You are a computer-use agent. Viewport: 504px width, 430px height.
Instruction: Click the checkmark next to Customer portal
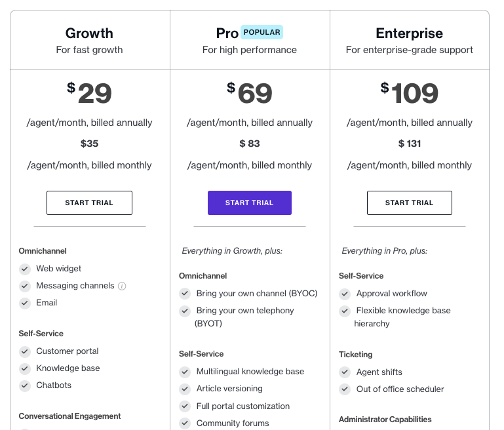[25, 351]
